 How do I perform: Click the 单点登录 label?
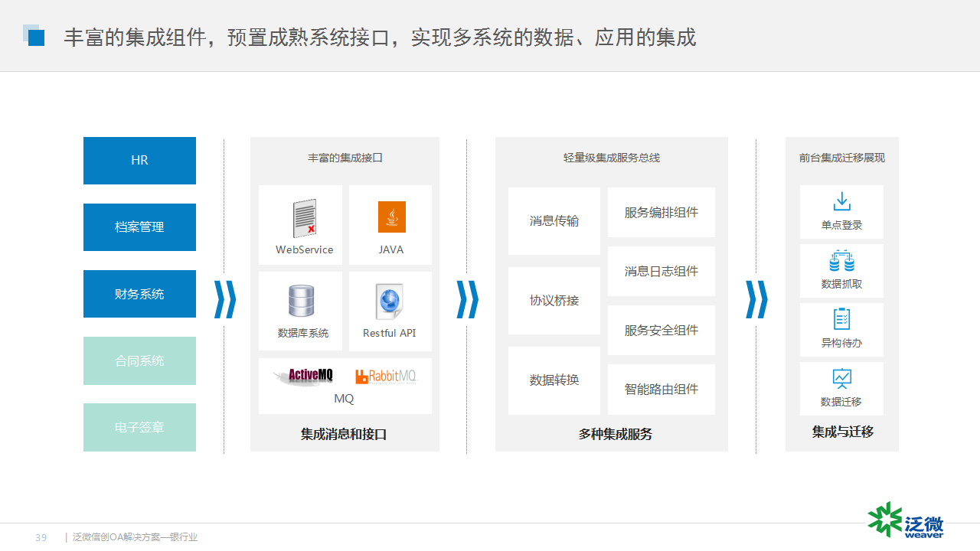tap(842, 225)
